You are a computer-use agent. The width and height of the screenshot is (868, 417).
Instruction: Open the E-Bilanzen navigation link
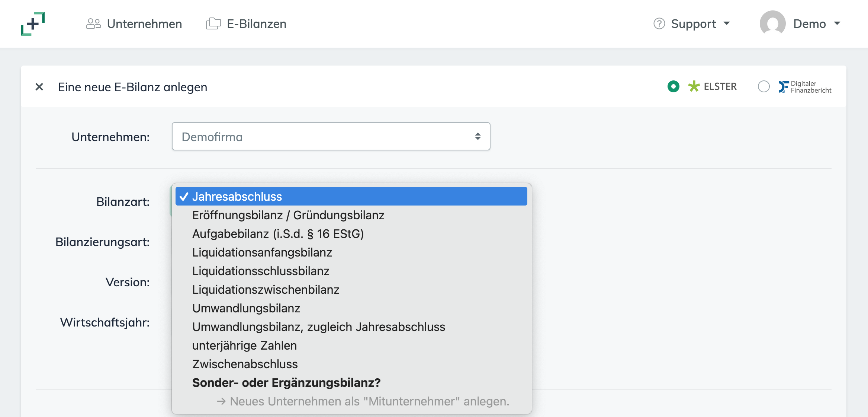(x=257, y=24)
